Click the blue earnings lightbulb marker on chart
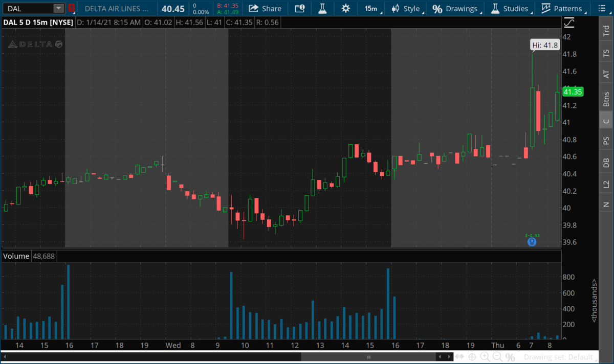614x364 pixels. 532,242
